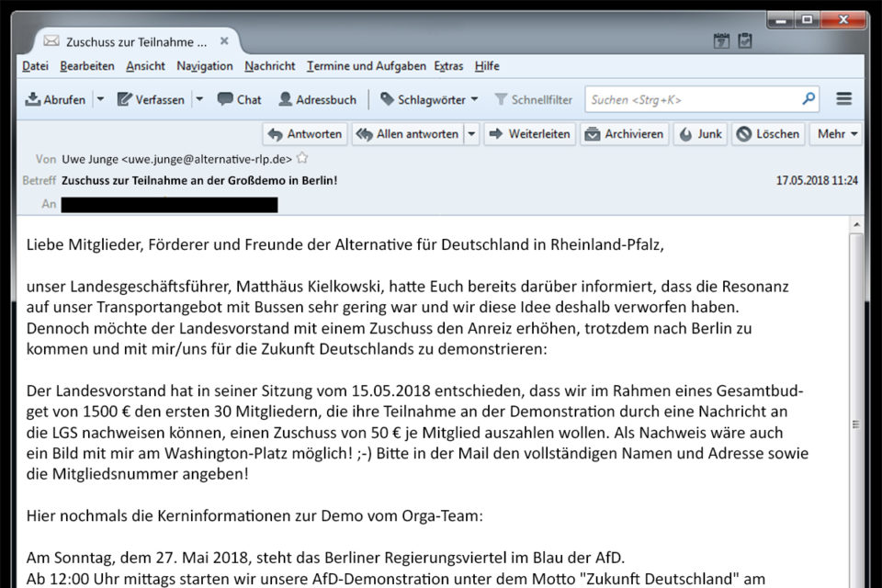The height and width of the screenshot is (588, 882).
Task: Click the magnifier search icon
Action: pyautogui.click(x=808, y=99)
